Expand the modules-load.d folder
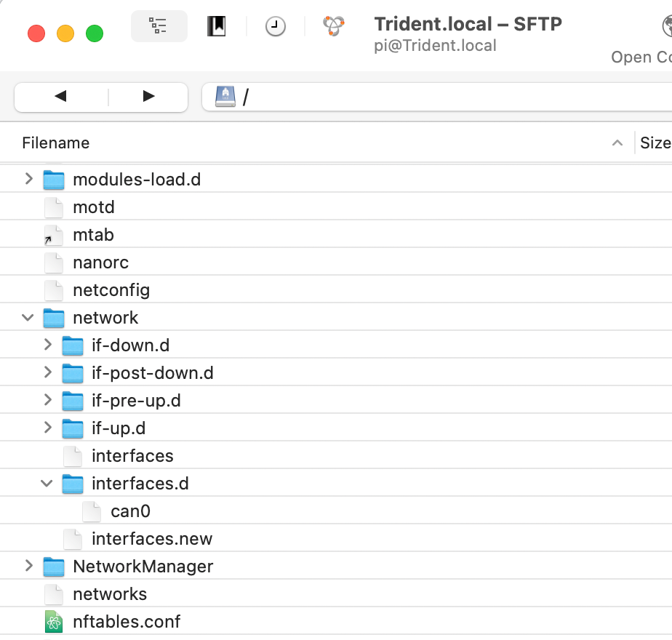Viewport: 672px width, 640px height. (x=28, y=179)
